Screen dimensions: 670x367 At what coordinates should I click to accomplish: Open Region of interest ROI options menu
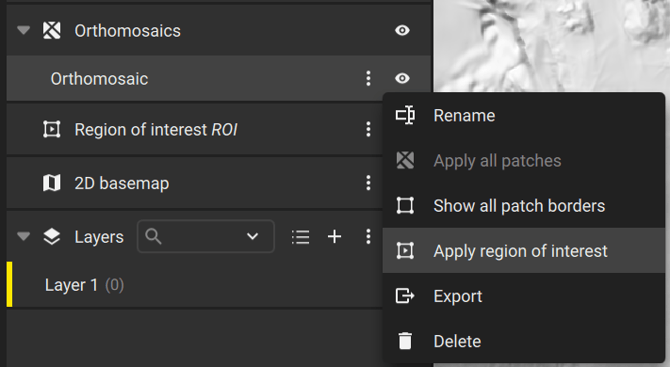pyautogui.click(x=368, y=129)
